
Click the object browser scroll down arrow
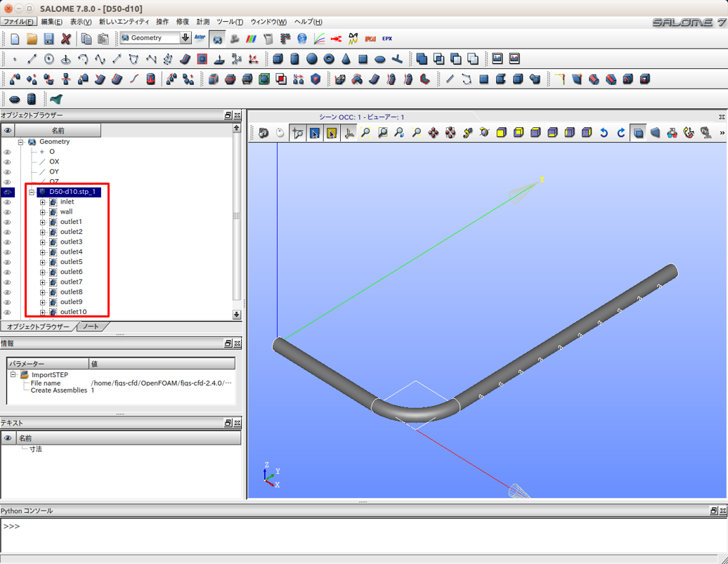click(237, 315)
